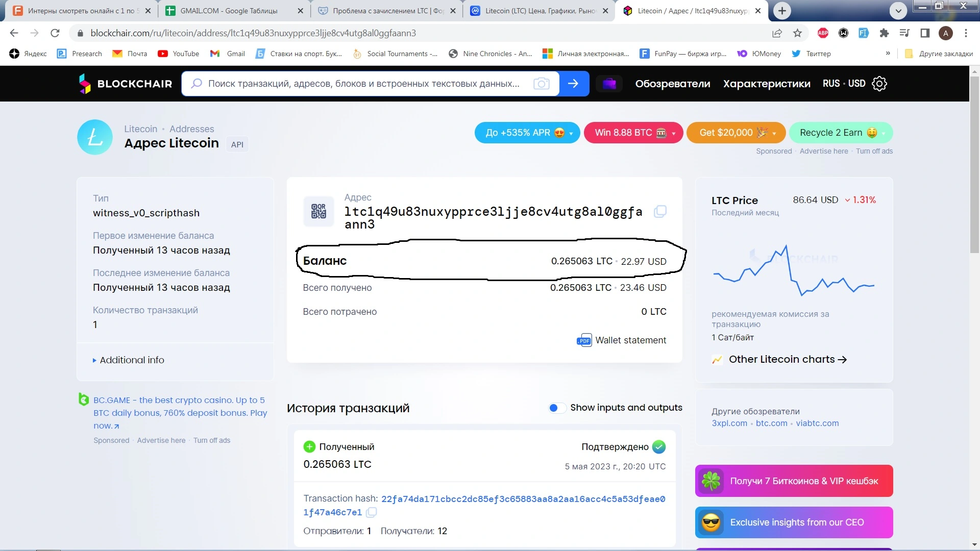Copy the transaction hash
980x551 pixels.
tap(372, 512)
